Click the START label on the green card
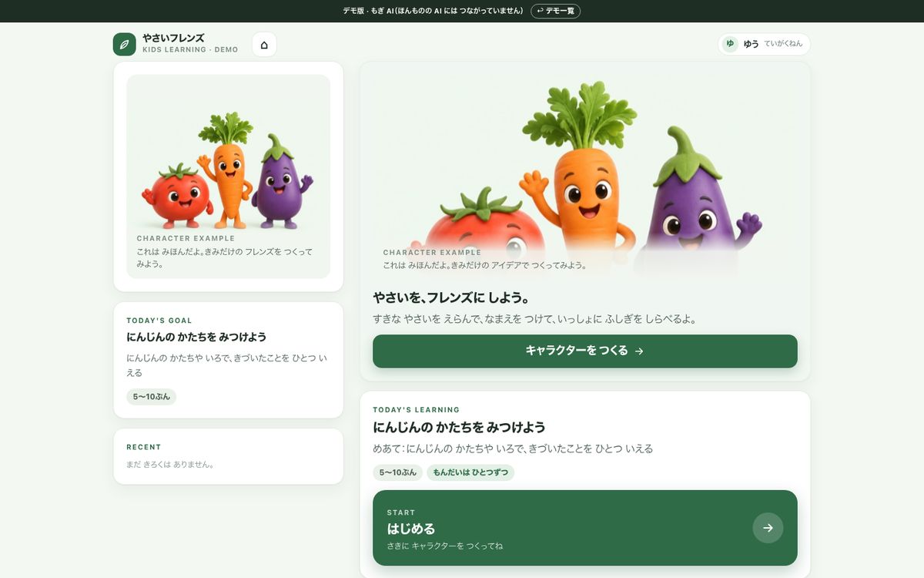The height and width of the screenshot is (578, 924). [401, 512]
